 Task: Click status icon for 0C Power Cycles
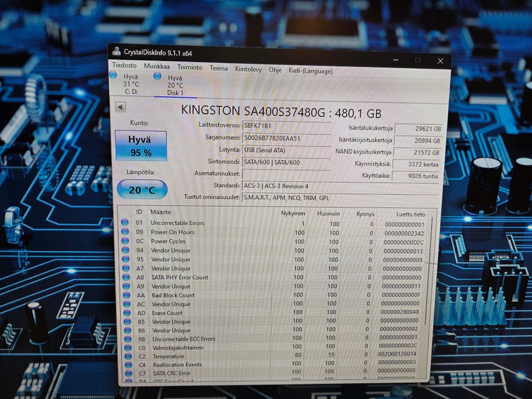coord(126,241)
